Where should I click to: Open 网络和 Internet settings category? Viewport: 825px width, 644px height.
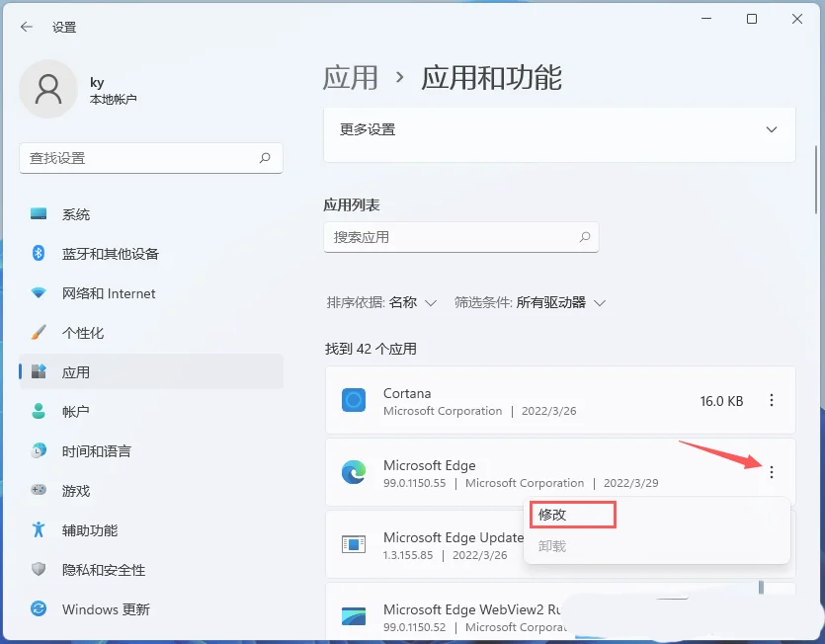[x=151, y=293]
